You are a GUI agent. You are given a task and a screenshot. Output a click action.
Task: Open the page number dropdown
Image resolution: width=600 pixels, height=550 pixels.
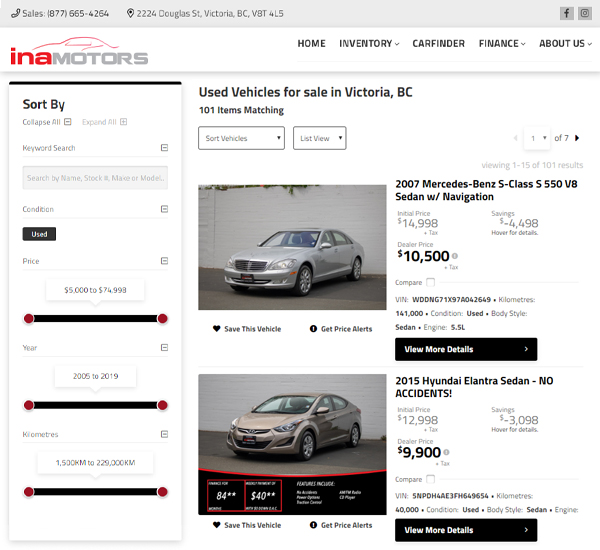(x=537, y=138)
